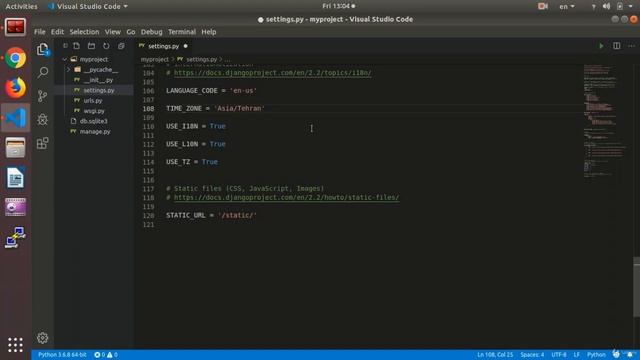Open the Selection menu

(x=84, y=32)
